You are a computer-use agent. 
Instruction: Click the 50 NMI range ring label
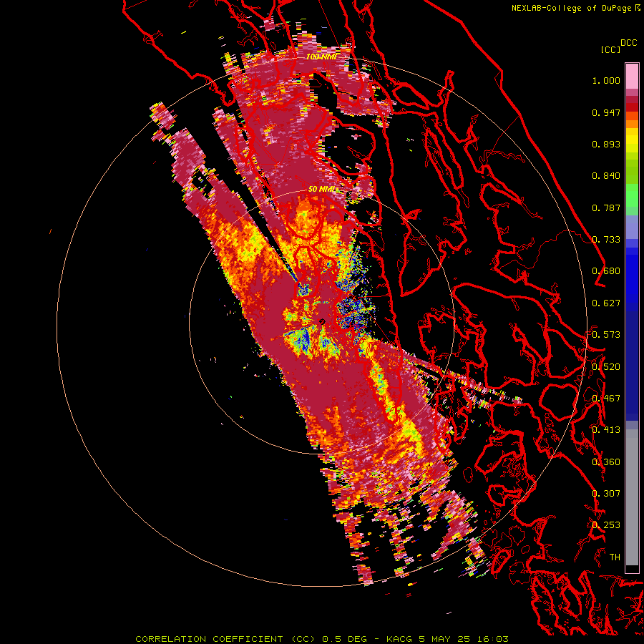pos(321,190)
